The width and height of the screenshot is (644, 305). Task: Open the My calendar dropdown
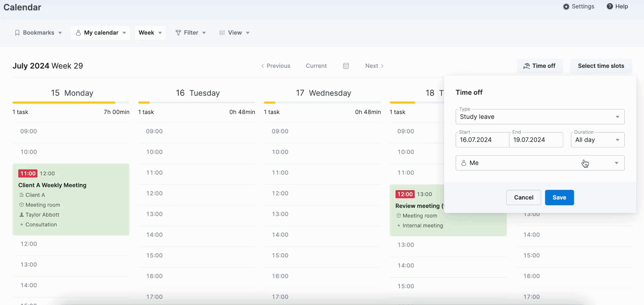click(x=100, y=33)
